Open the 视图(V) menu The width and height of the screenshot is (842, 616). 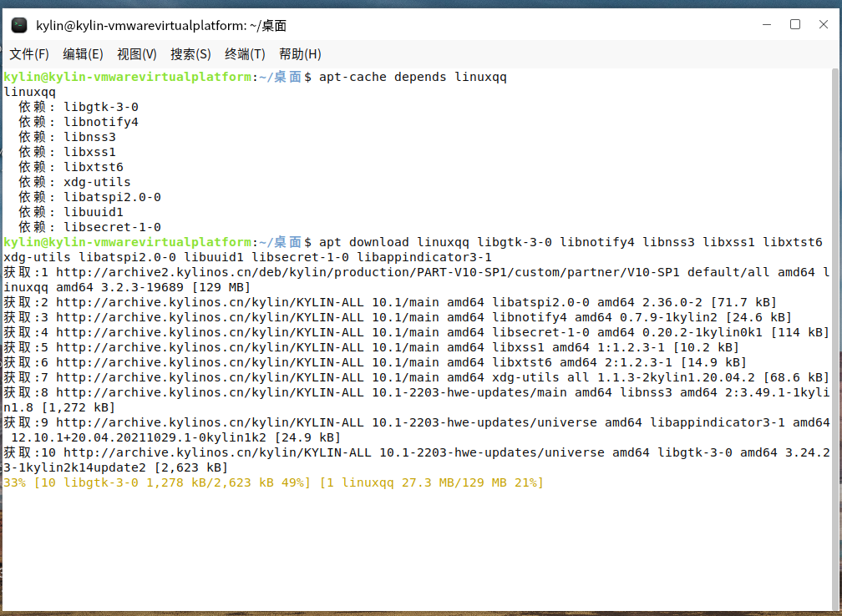click(137, 54)
